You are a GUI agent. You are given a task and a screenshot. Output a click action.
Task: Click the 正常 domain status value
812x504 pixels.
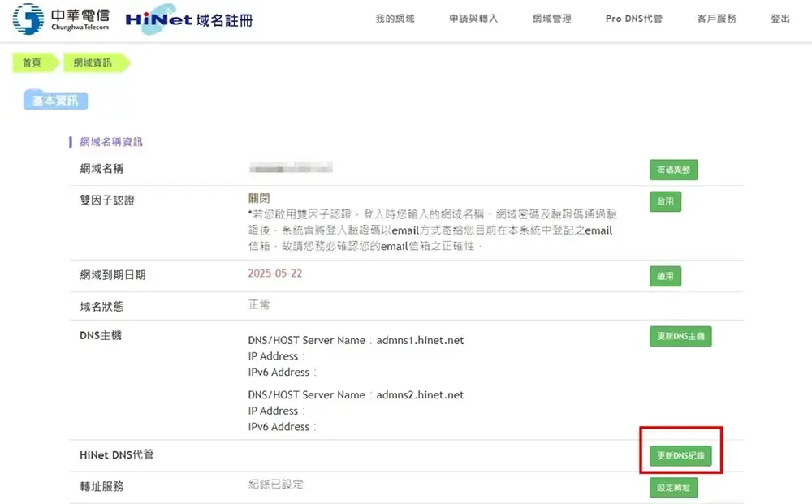[x=259, y=305]
